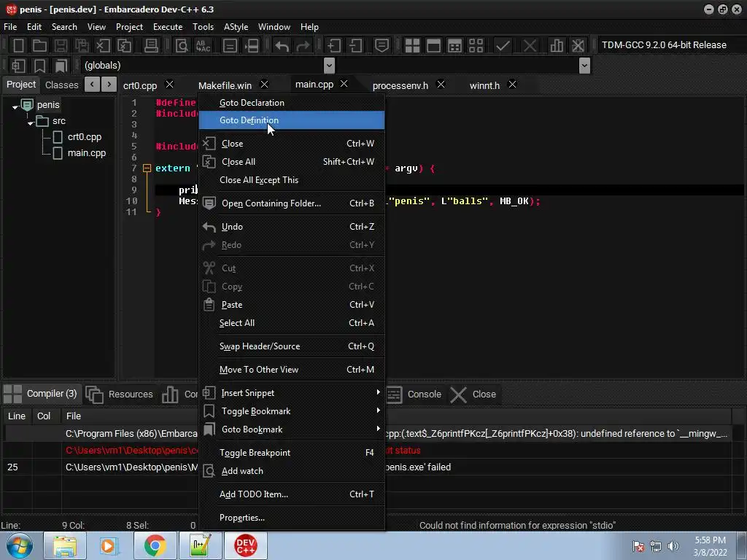Click the Compile toolbar icon with four squares
This screenshot has height=560, width=747.
click(412, 45)
